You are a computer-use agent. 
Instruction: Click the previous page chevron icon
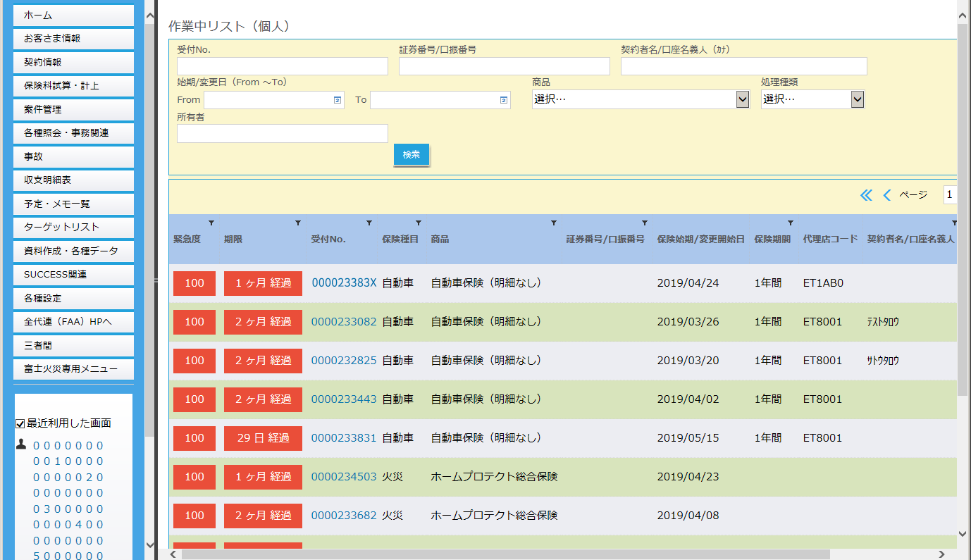click(x=887, y=195)
